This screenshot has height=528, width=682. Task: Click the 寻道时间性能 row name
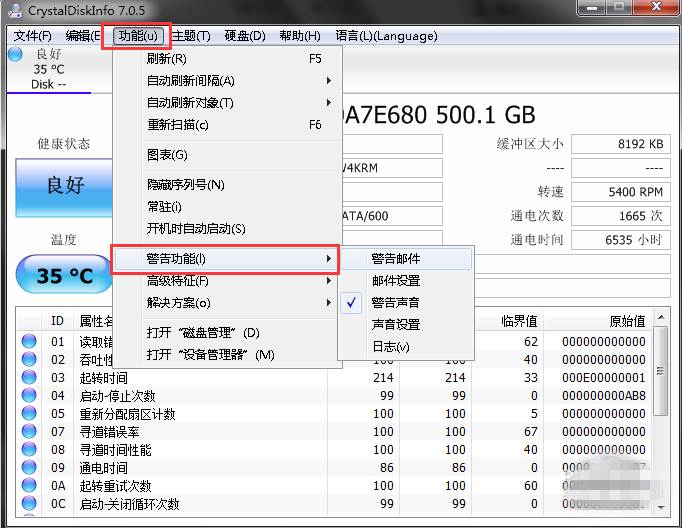115,450
